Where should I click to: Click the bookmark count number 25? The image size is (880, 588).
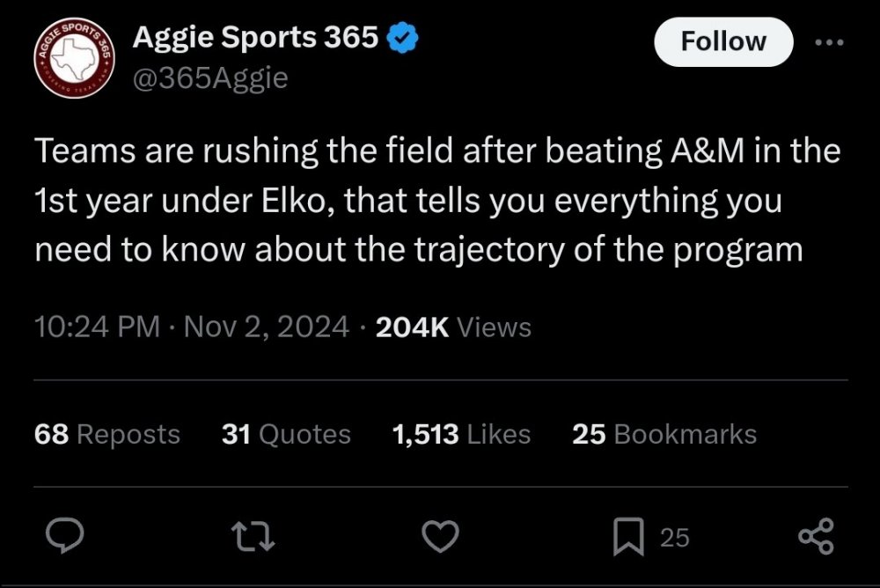[x=674, y=537]
